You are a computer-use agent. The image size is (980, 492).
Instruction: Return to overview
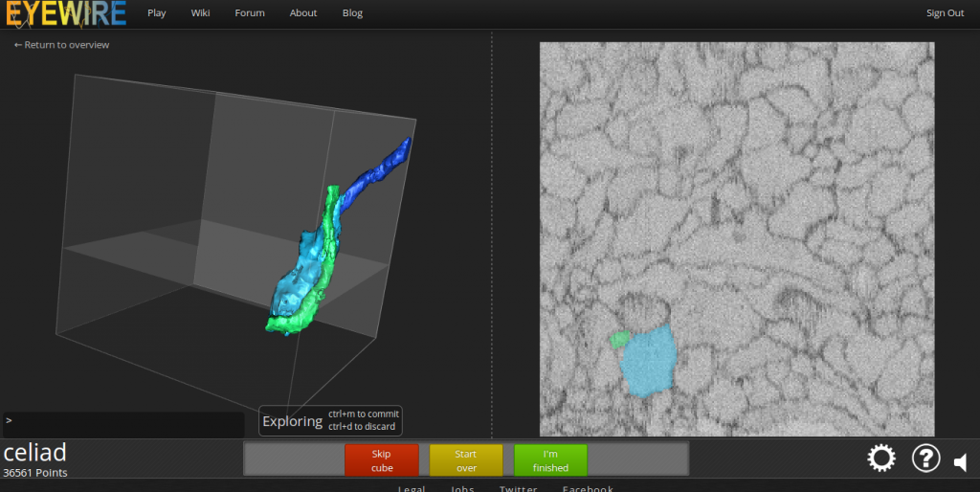(x=61, y=45)
